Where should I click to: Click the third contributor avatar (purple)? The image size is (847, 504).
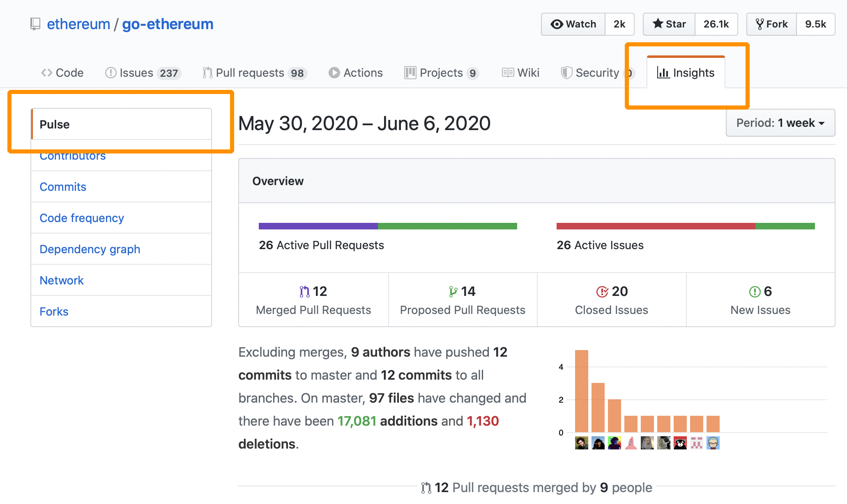pos(615,443)
